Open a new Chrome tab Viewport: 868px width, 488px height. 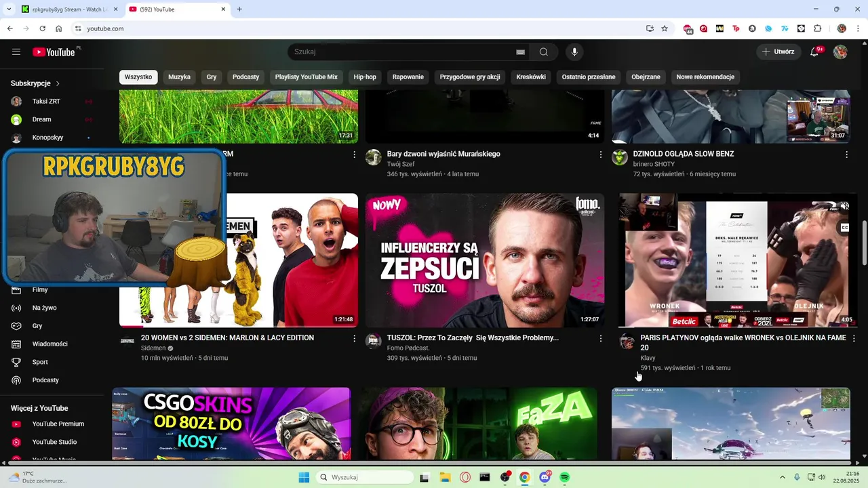click(239, 9)
